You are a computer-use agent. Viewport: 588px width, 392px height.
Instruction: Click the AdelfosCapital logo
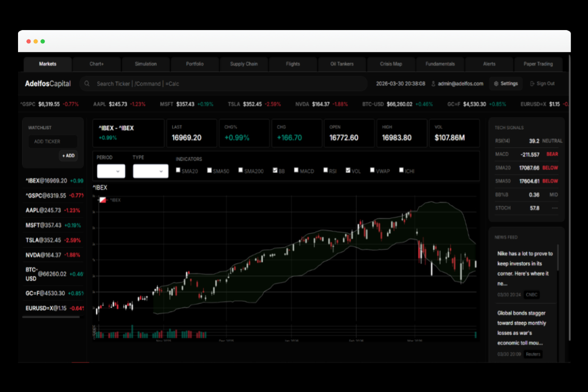click(x=48, y=84)
